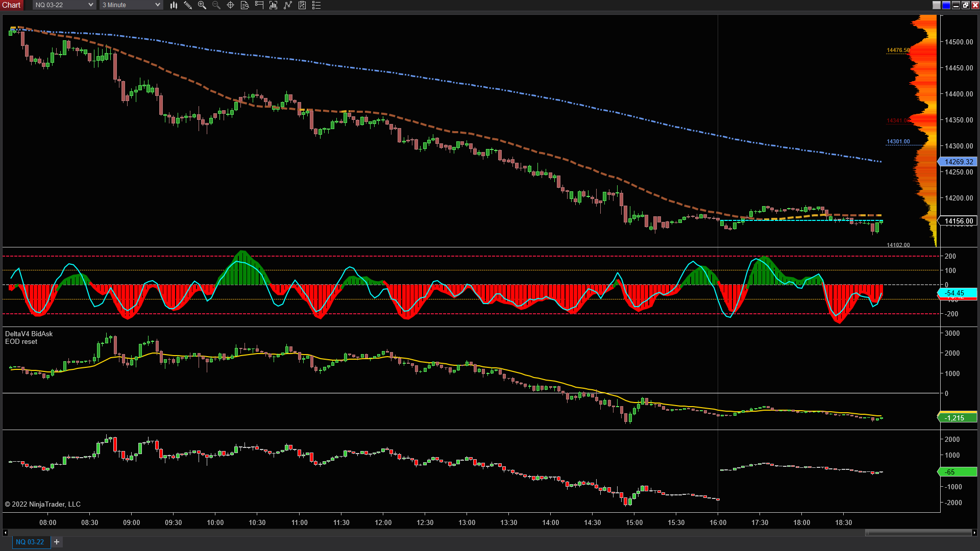Click the horizontal scrollbar thumb

click(x=918, y=533)
